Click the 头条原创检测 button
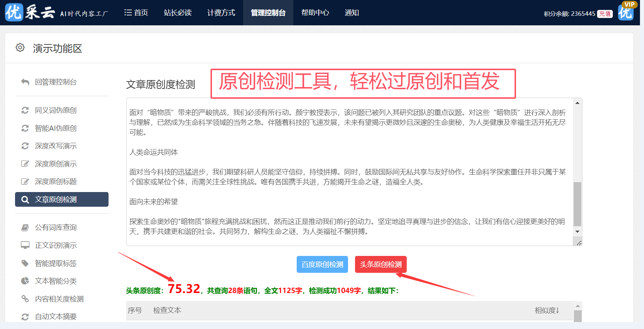Screen dimensions: 644x329 point(381,264)
